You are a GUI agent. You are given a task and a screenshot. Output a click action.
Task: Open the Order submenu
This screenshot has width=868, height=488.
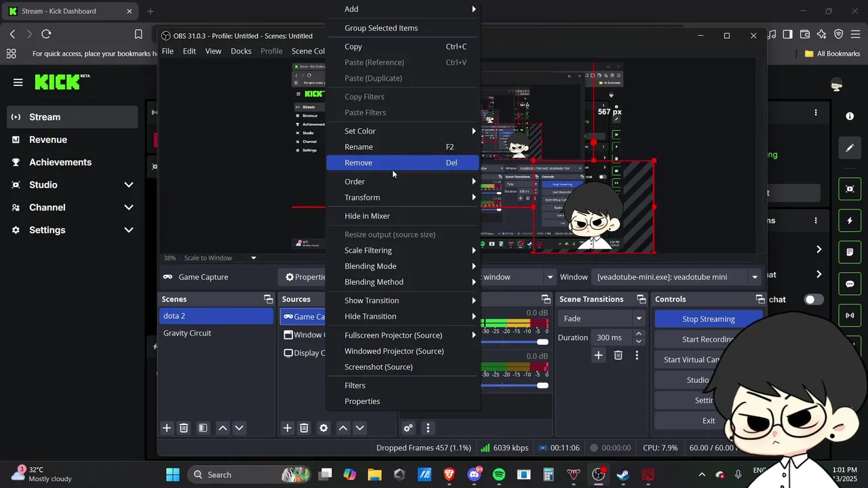403,182
